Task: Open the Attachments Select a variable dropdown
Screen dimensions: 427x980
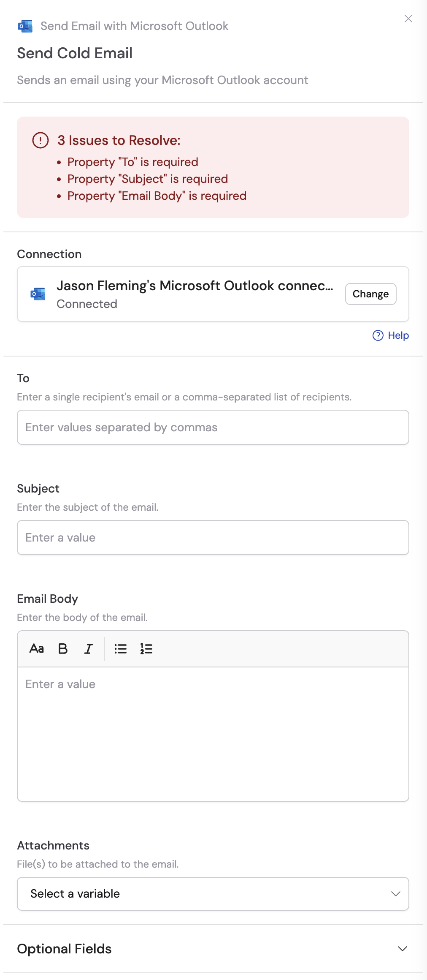Action: click(x=213, y=894)
